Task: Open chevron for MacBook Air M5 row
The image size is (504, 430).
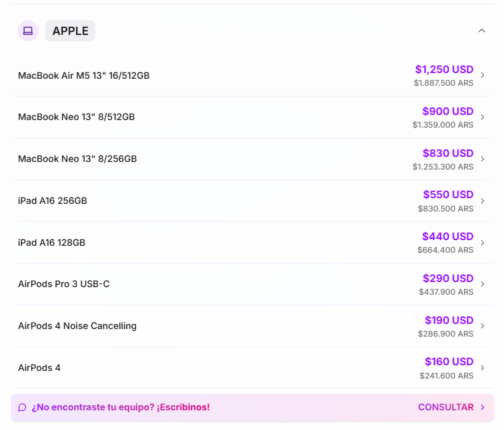Action: click(482, 75)
